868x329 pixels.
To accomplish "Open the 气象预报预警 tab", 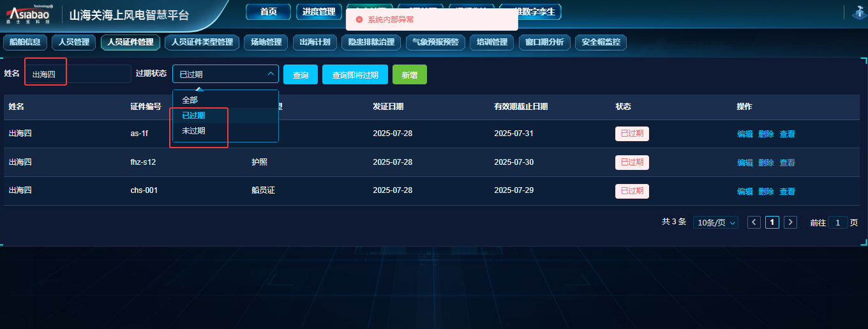I will tap(435, 42).
